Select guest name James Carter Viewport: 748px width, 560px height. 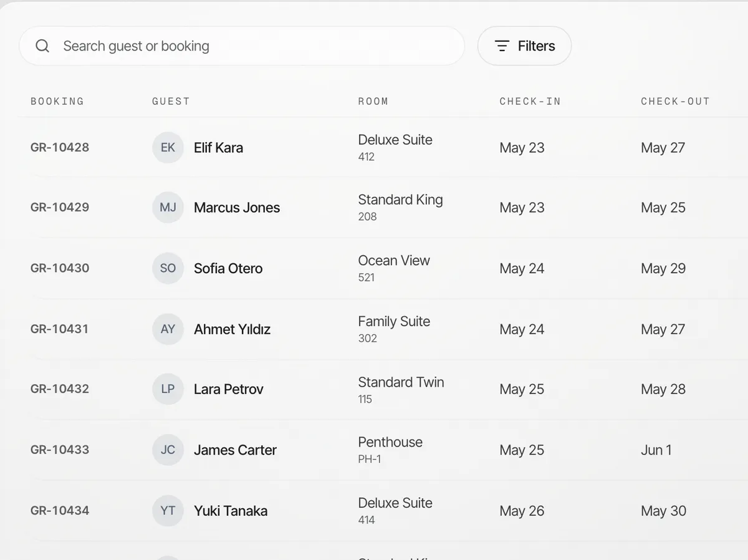235,450
